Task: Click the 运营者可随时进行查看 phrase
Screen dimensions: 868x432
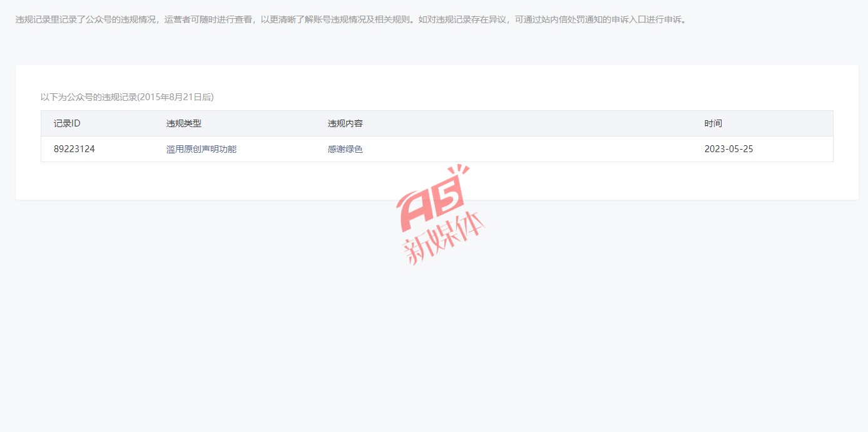Action: click(208, 19)
